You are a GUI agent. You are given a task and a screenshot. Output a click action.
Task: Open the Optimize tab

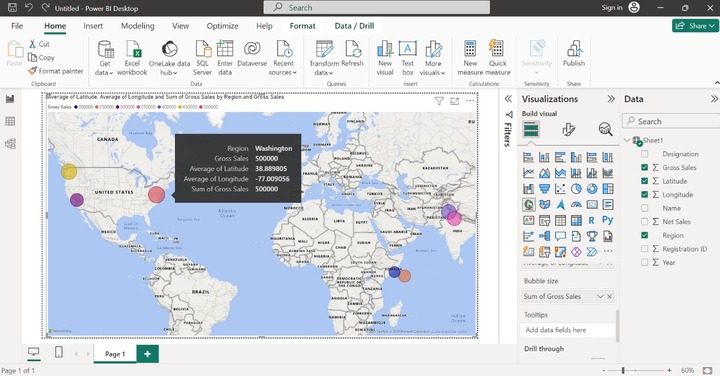tap(222, 26)
